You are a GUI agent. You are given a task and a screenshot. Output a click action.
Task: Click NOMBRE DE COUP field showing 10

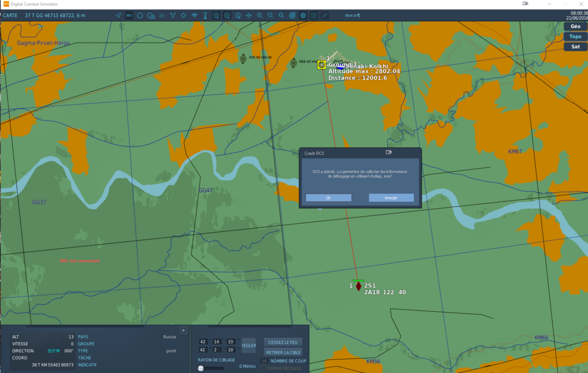264,361
